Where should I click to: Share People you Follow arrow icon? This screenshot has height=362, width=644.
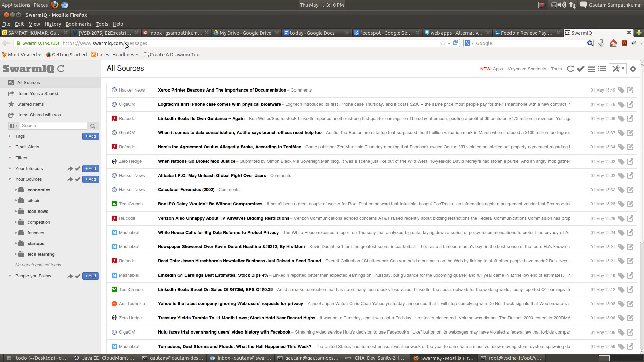click(x=70, y=276)
